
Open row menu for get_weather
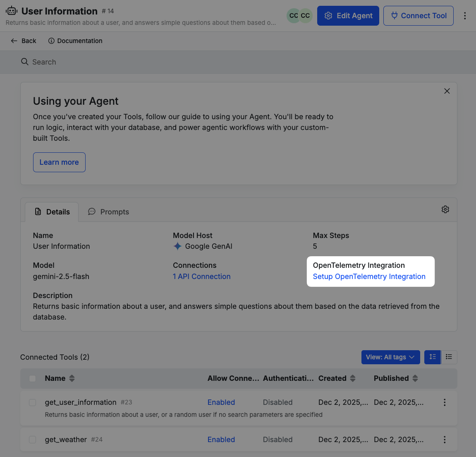[445, 440]
